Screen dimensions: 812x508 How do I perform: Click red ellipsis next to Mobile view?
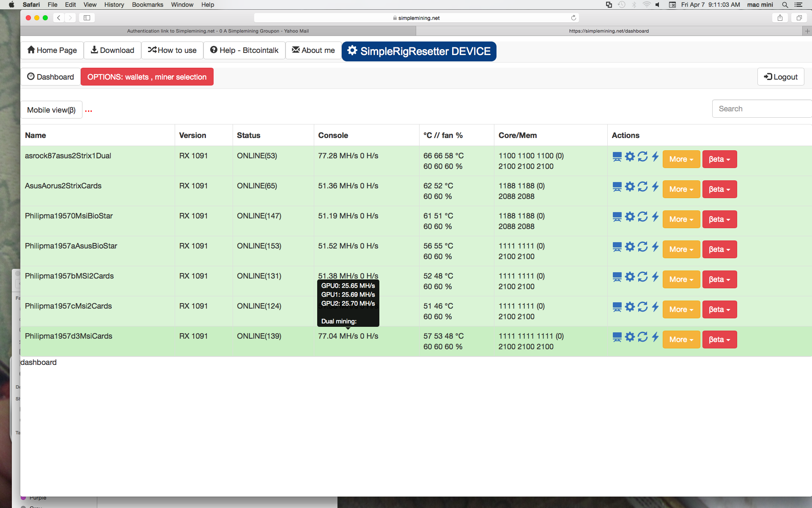tap(88, 111)
